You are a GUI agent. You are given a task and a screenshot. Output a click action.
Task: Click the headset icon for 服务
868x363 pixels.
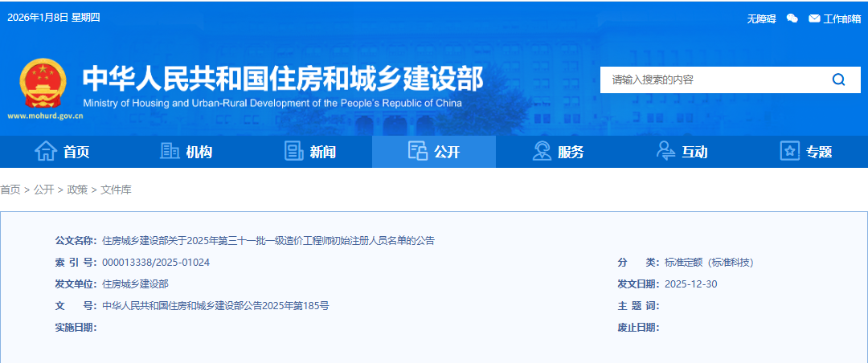542,151
